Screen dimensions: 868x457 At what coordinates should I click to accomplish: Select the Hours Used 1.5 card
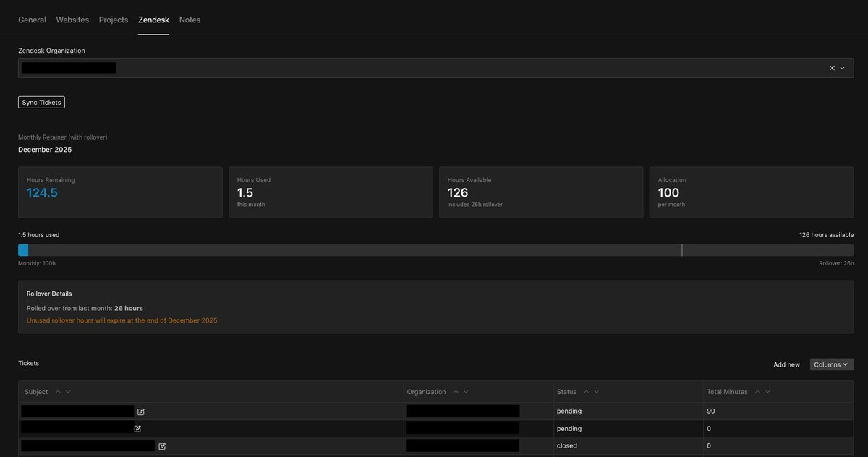tap(331, 192)
